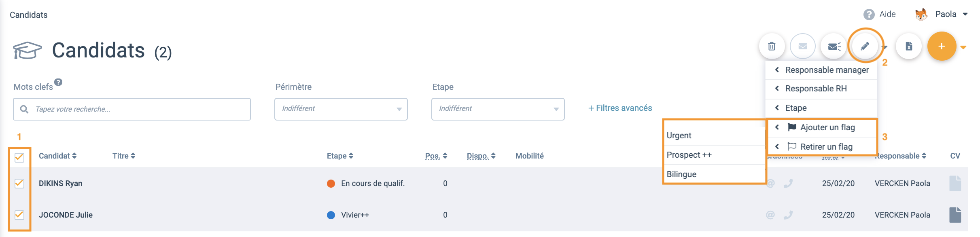Click the Filtres avancés link

point(620,108)
